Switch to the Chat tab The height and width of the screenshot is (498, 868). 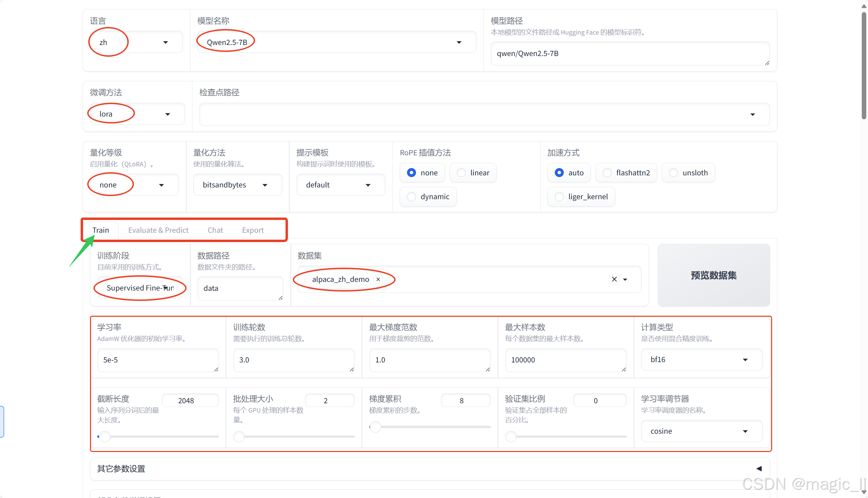(215, 230)
